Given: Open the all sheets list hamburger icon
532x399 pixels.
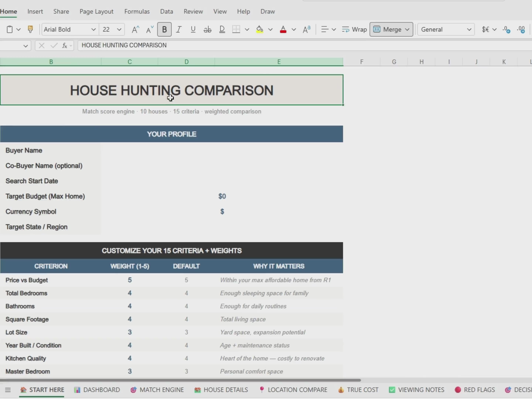Looking at the screenshot, I should [x=8, y=390].
